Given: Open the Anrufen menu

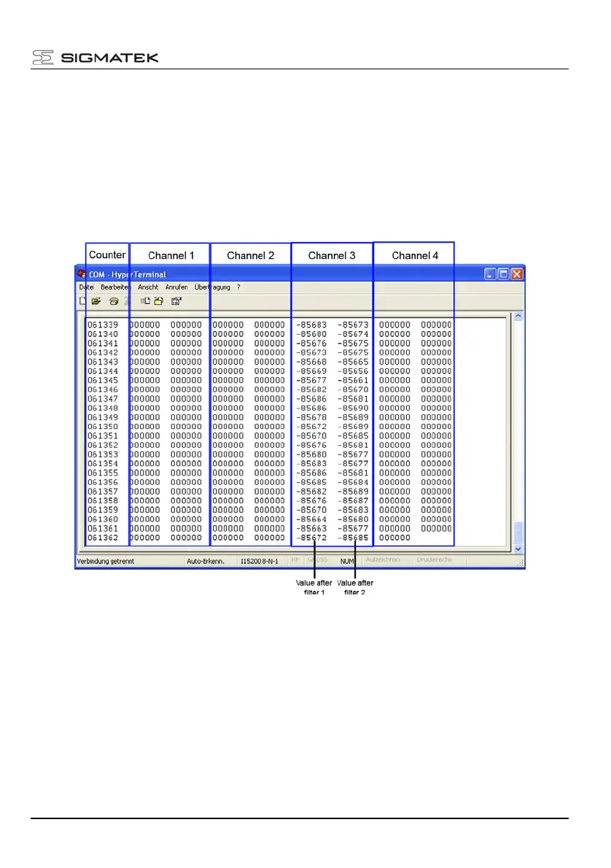Looking at the screenshot, I should tap(176, 287).
